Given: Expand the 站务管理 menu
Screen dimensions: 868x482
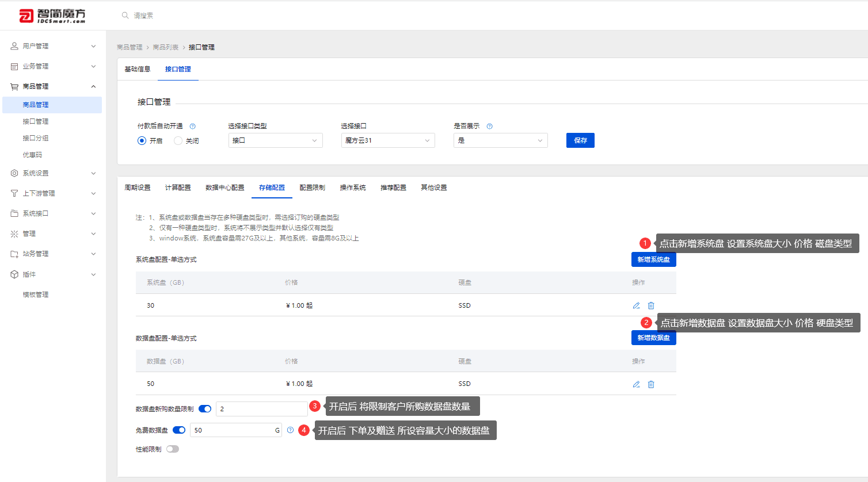Looking at the screenshot, I should (93, 254).
